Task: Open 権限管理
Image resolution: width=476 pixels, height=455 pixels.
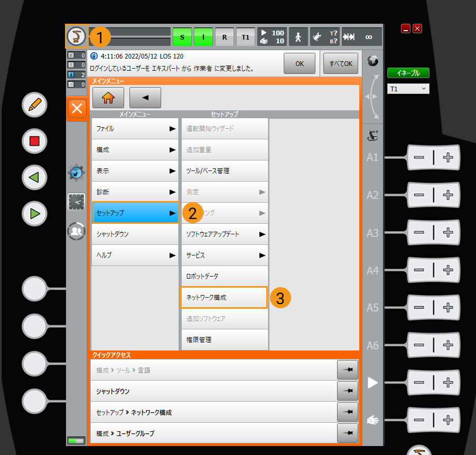Action: [225, 340]
